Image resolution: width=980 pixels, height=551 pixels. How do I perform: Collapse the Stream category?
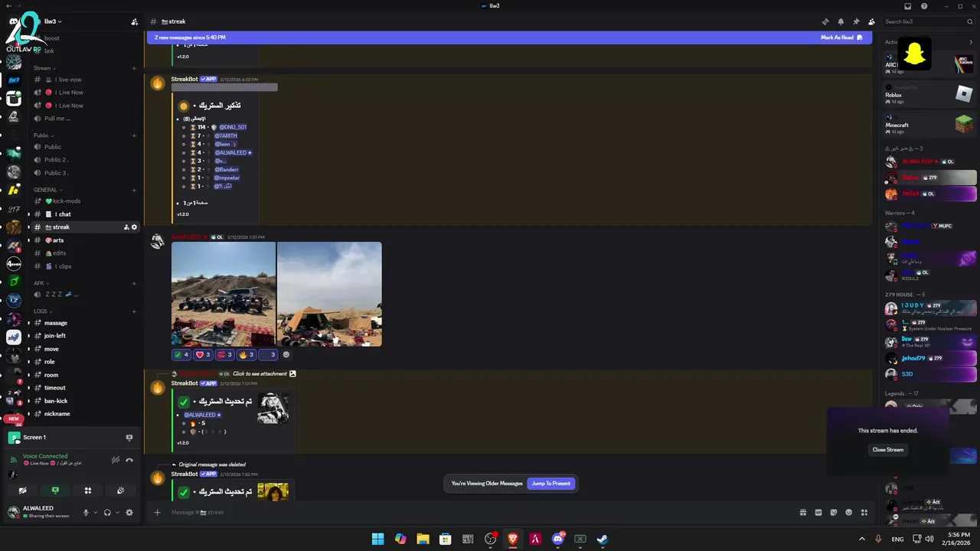coord(44,68)
